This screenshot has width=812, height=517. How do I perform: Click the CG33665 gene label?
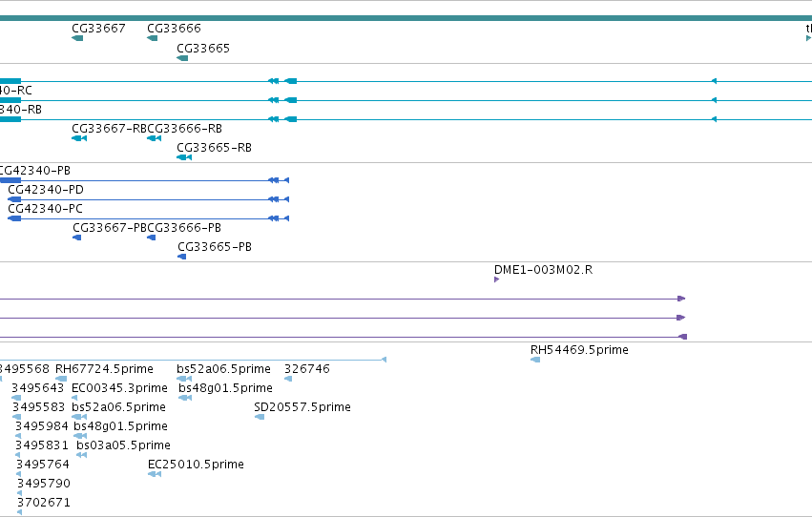pyautogui.click(x=203, y=48)
